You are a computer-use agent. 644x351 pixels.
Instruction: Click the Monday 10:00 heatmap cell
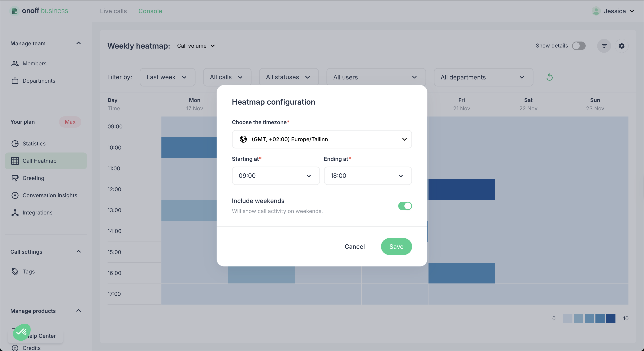tap(189, 148)
